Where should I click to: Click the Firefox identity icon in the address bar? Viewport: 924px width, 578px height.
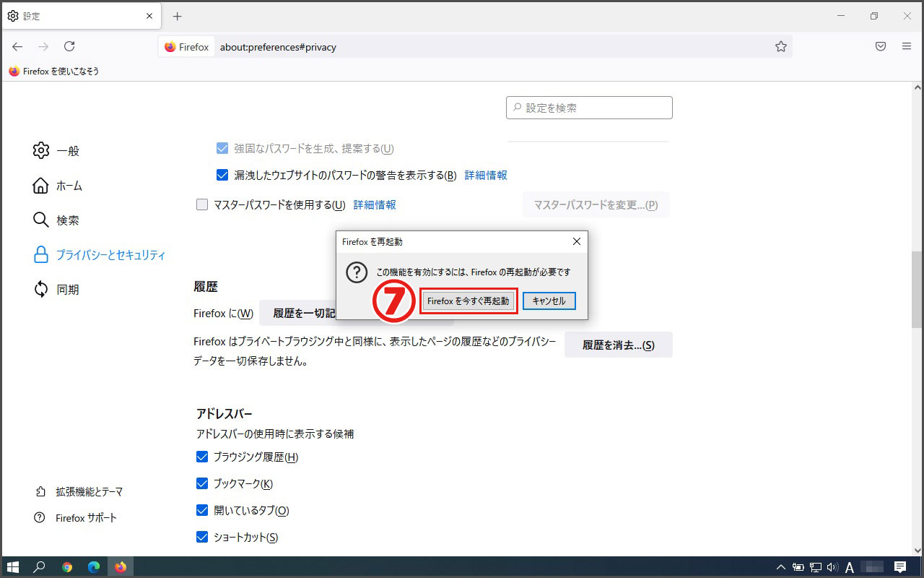[186, 47]
